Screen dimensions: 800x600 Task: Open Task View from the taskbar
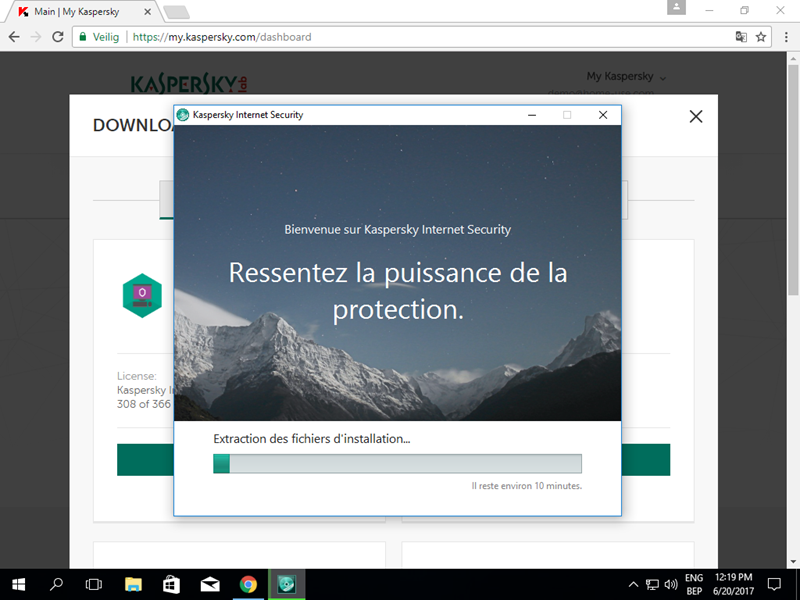point(94,584)
